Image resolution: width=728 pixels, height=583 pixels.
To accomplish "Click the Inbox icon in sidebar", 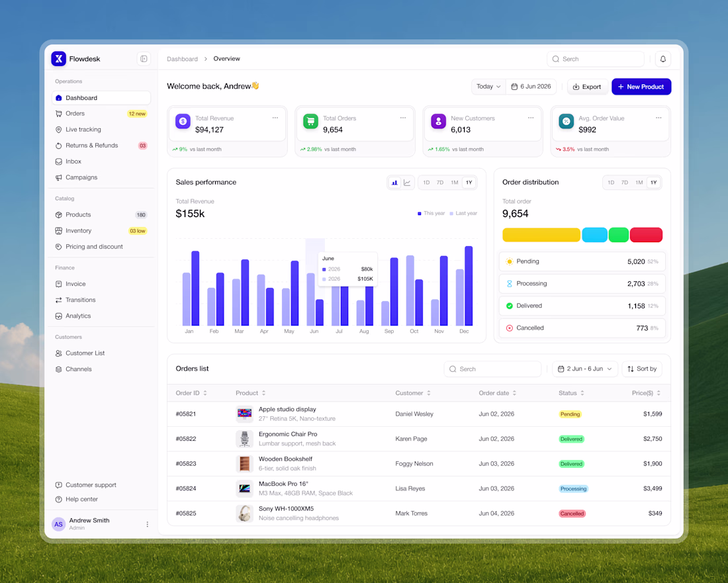I will coord(58,161).
